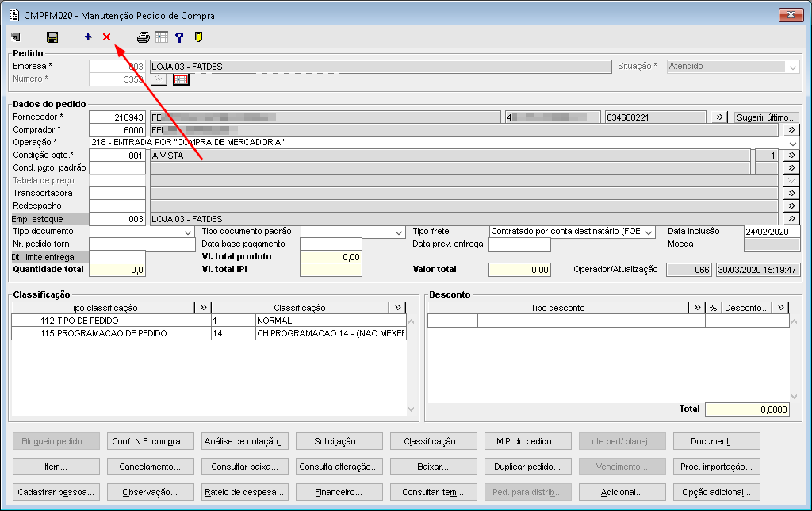This screenshot has width=812, height=511.
Task: Click the Dt. limite entrega field
Action: pyautogui.click(x=117, y=257)
